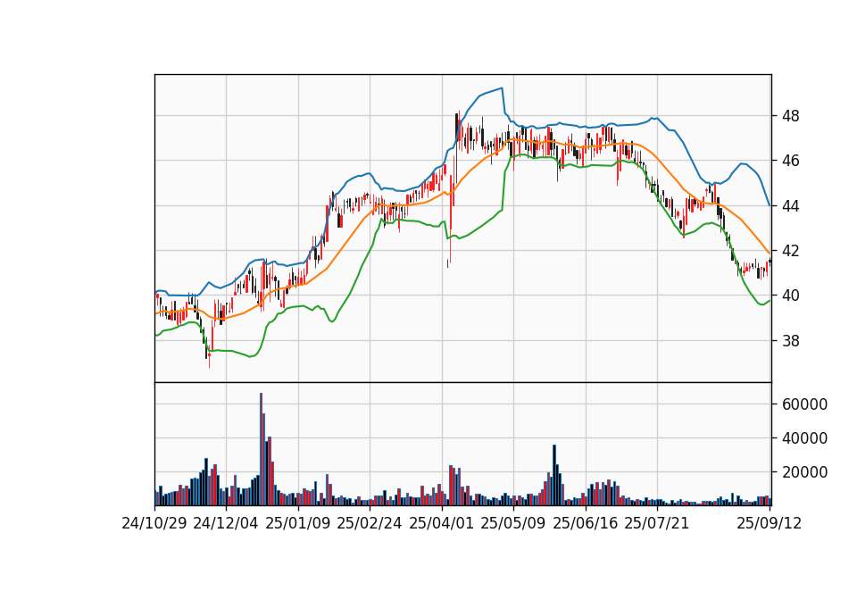Click the price axis value 42
Image resolution: width=857 pixels, height=616 pixels.
[790, 251]
